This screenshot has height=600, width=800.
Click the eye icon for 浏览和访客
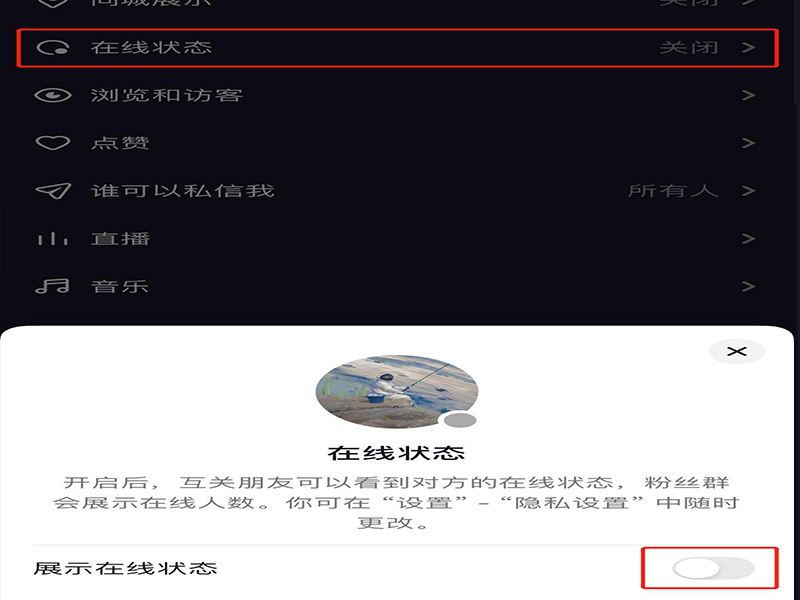point(53,95)
